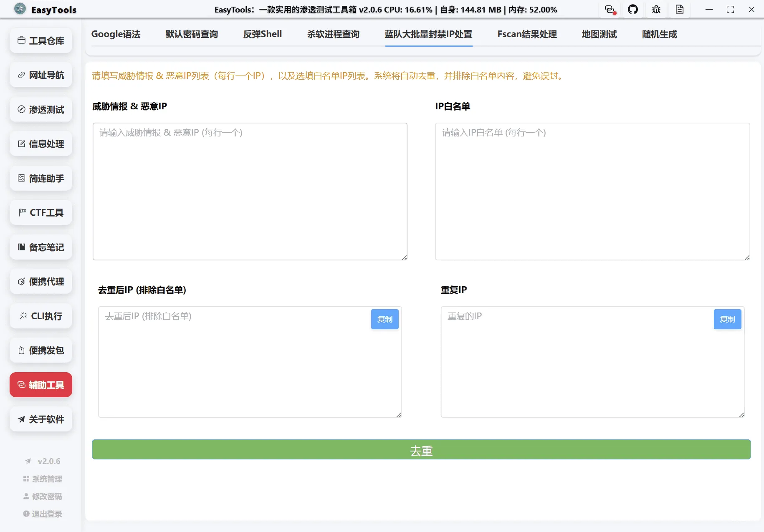
Task: Switch to the Google语法 tab
Action: click(x=116, y=34)
